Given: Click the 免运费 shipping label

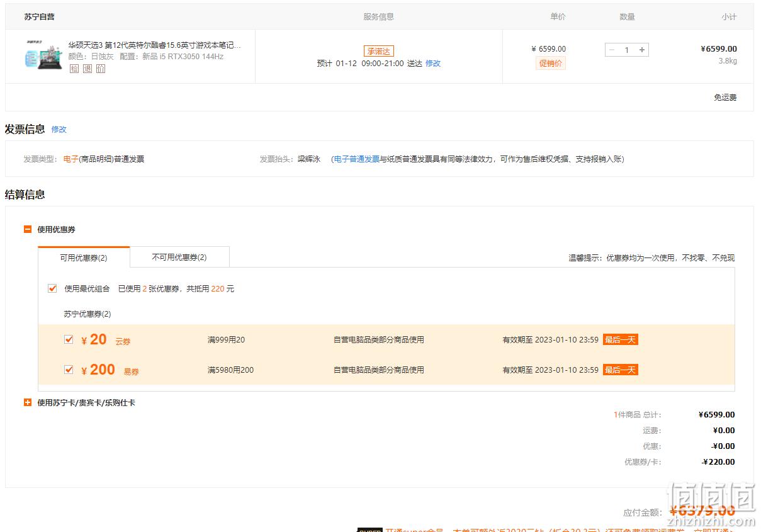Looking at the screenshot, I should click(725, 98).
